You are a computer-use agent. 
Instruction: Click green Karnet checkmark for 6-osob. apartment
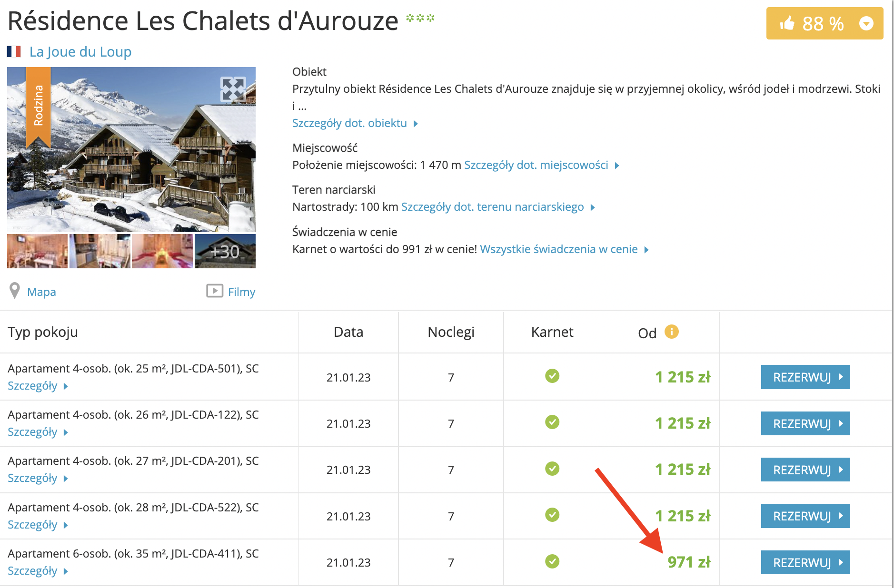click(x=552, y=561)
